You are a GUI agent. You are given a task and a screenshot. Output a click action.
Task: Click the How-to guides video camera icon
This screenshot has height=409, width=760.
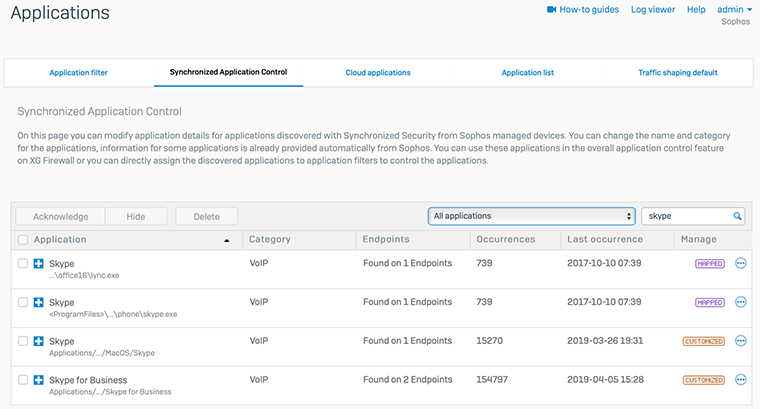(x=552, y=9)
